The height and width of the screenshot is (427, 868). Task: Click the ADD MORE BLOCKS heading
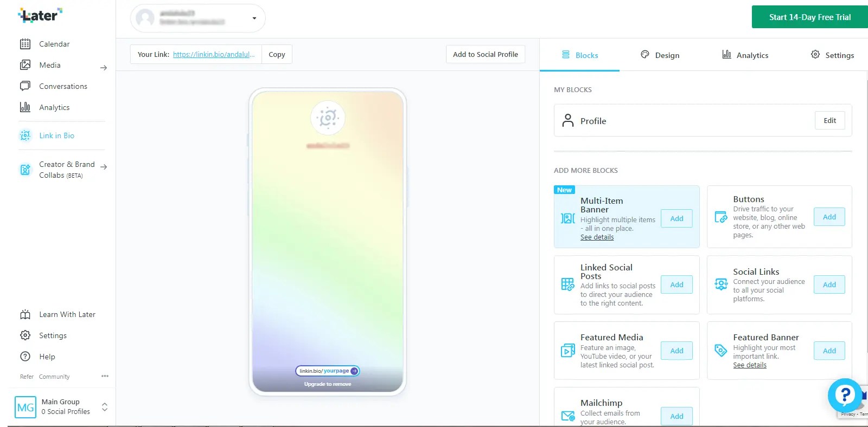(x=586, y=170)
